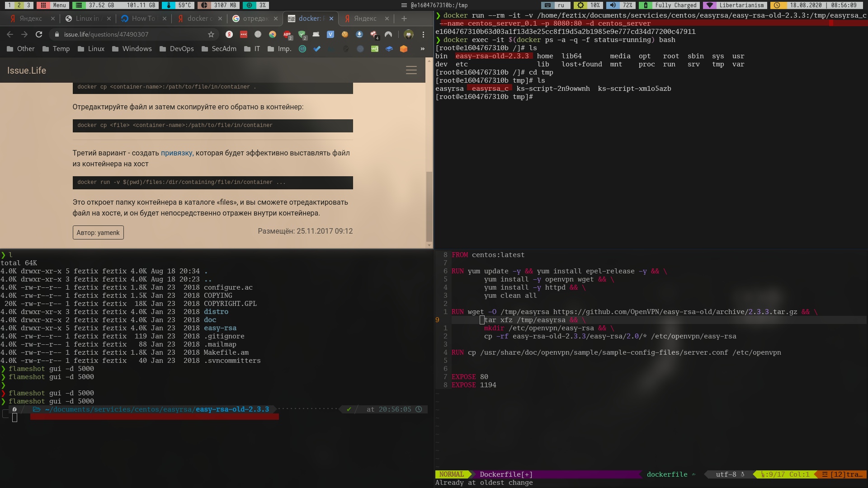Open the DevOps bookmarks folder
The image size is (868, 488).
click(x=177, y=49)
